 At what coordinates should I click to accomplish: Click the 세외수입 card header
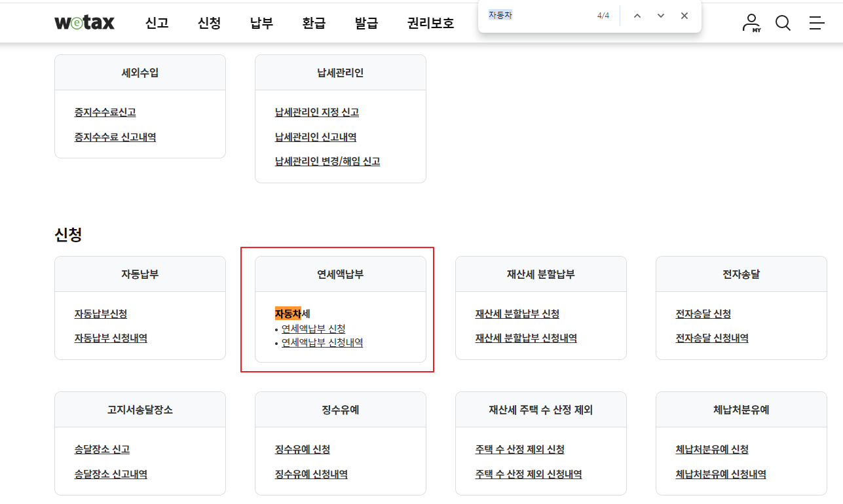(140, 73)
